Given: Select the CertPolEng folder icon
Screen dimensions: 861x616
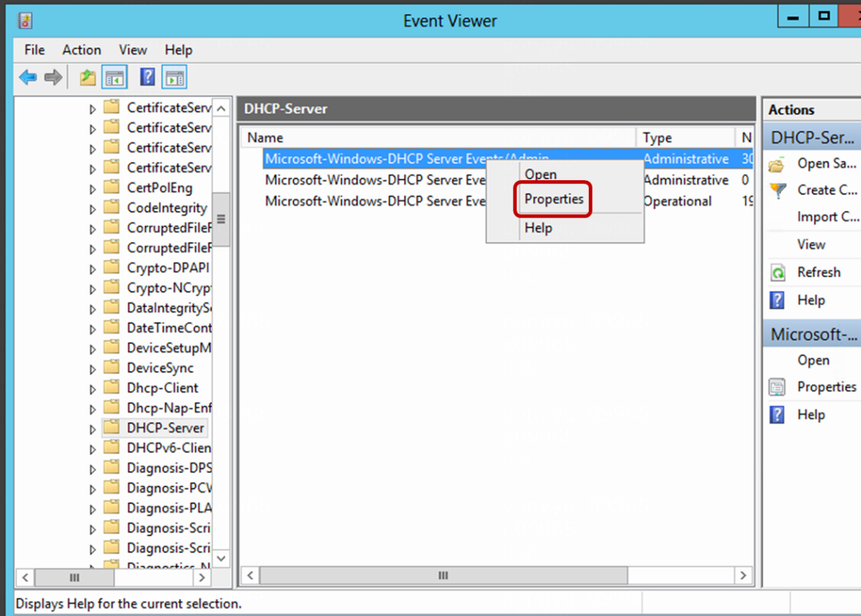Looking at the screenshot, I should (112, 187).
